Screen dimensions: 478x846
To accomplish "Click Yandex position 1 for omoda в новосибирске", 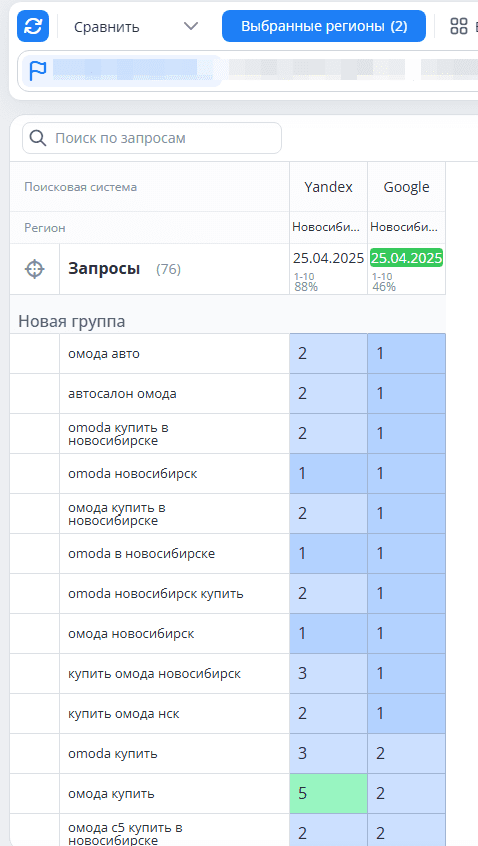I will (329, 553).
